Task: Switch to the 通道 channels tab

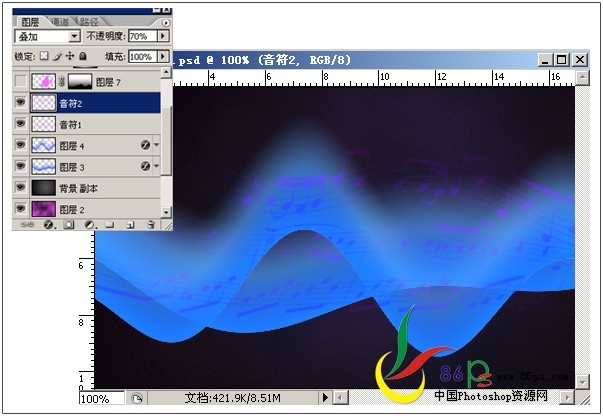Action: point(60,22)
